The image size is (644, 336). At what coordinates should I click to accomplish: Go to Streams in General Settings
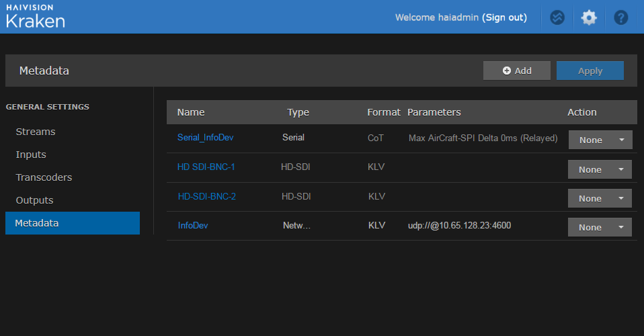[x=36, y=132]
